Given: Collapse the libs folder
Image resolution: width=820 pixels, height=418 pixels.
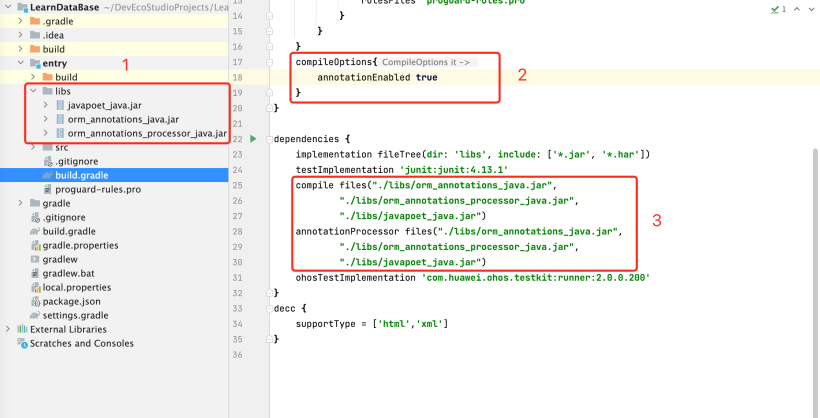Looking at the screenshot, I should point(33,91).
